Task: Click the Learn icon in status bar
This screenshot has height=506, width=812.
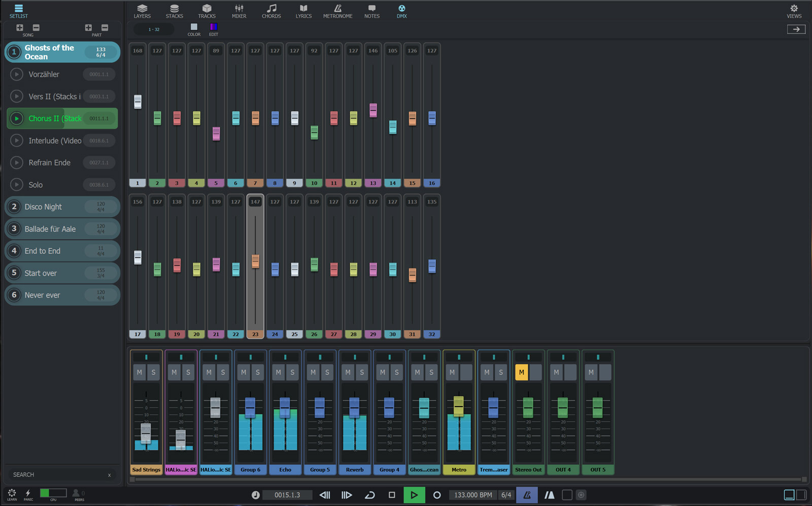Action: (12, 494)
